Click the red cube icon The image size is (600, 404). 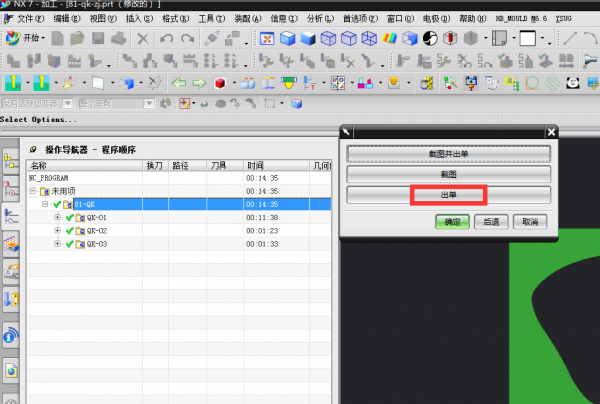pyautogui.click(x=220, y=83)
